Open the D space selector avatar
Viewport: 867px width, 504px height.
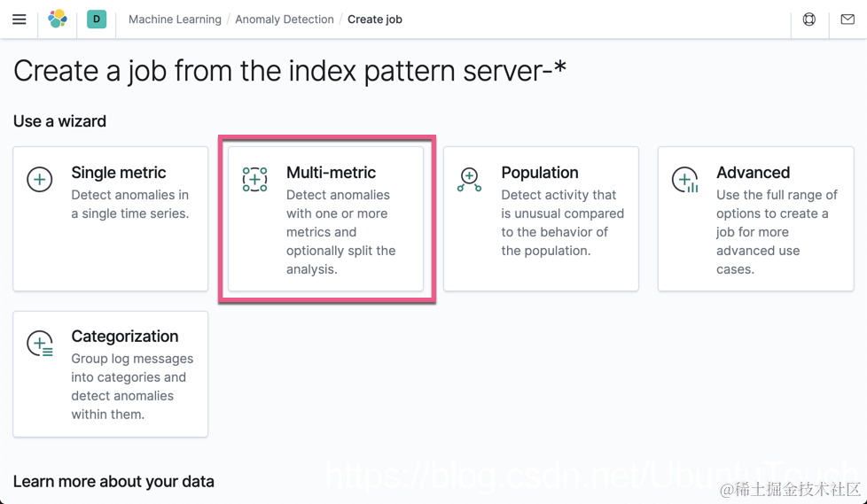tap(97, 19)
